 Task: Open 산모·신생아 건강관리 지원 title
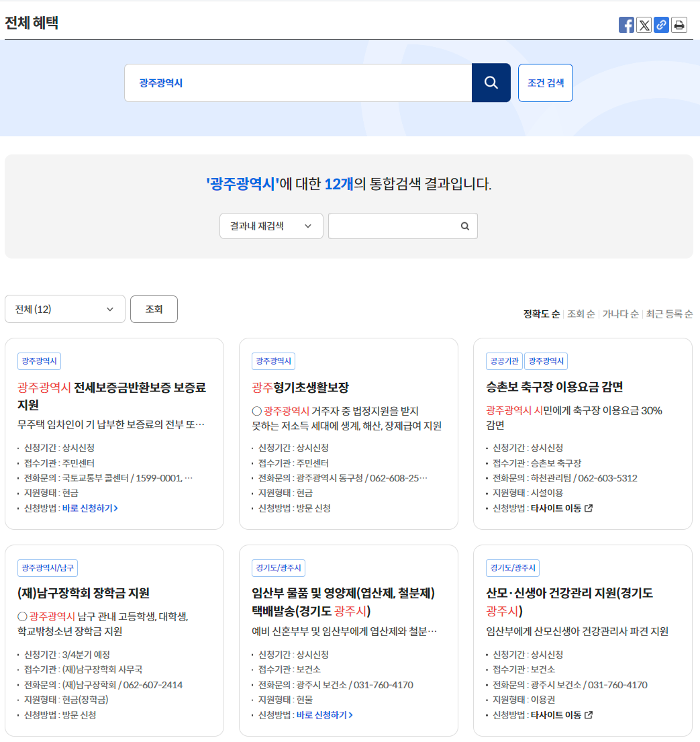(x=569, y=602)
